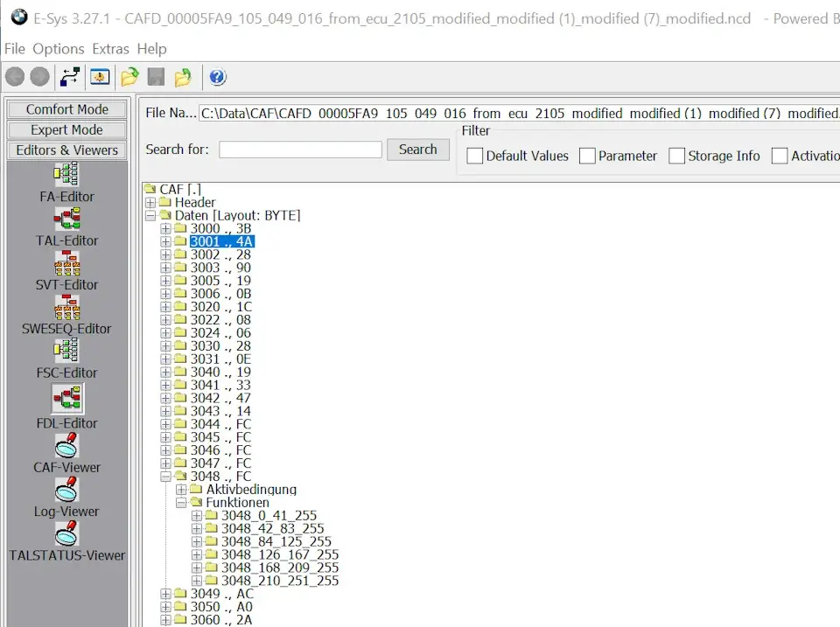840x627 pixels.
Task: Enable the Storage Info filter checkbox
Action: (676, 156)
